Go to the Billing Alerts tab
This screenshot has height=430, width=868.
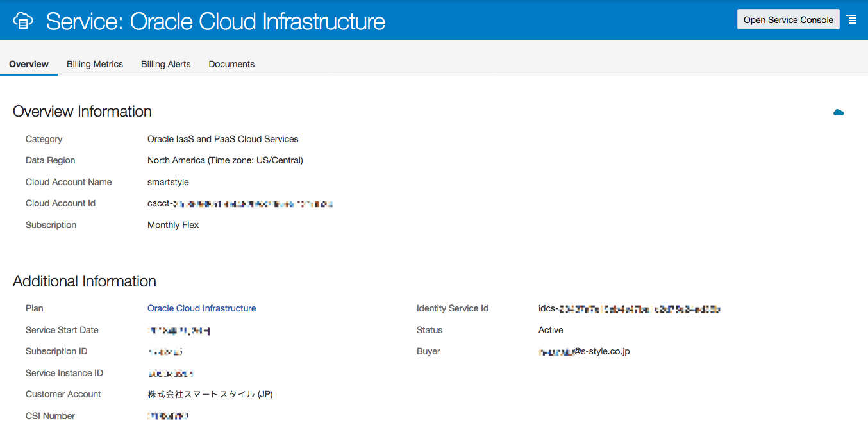tap(166, 64)
